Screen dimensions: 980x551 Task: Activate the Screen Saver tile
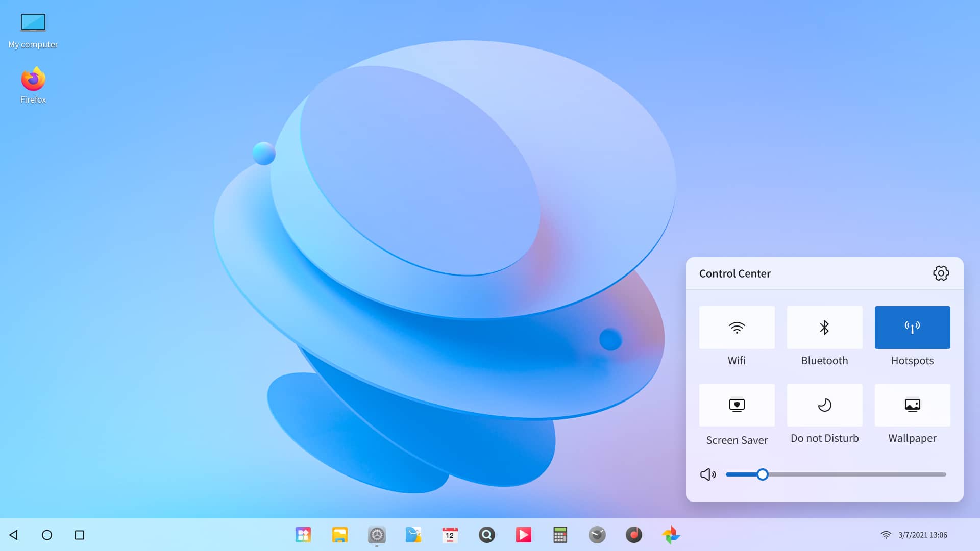[x=737, y=405]
